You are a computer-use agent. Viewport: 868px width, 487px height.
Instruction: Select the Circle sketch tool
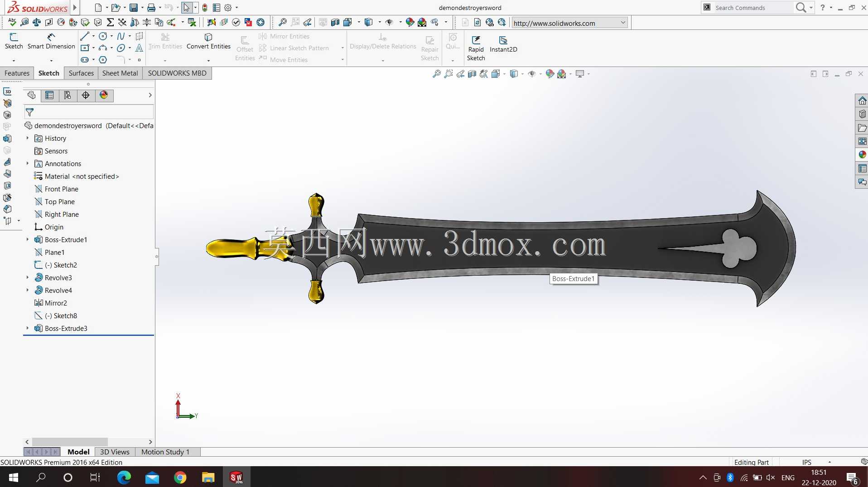pyautogui.click(x=103, y=36)
